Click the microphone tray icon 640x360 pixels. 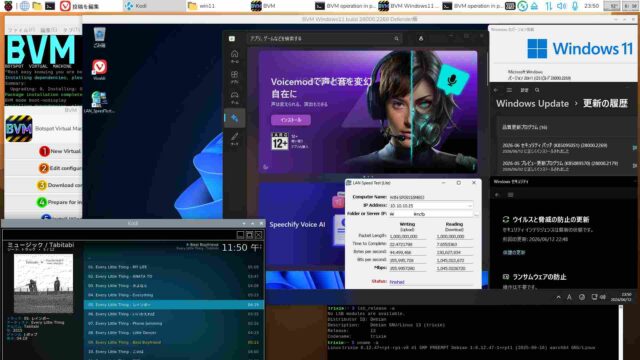click(575, 6)
